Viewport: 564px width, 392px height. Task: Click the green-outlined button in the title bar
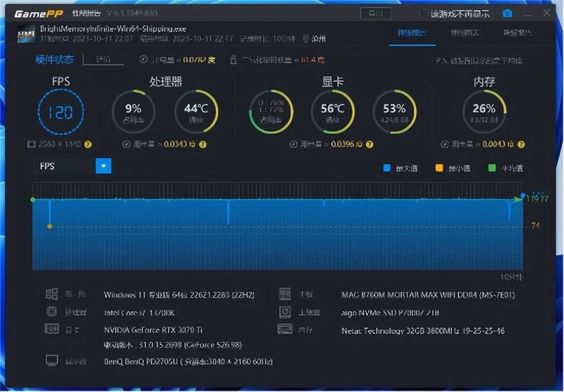pyautogui.click(x=376, y=13)
